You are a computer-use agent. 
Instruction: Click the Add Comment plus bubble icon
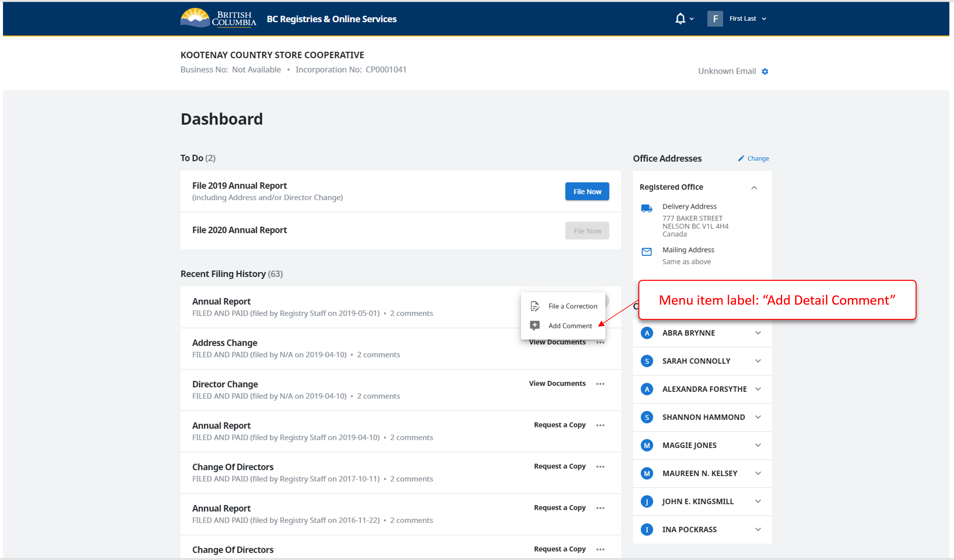point(535,326)
